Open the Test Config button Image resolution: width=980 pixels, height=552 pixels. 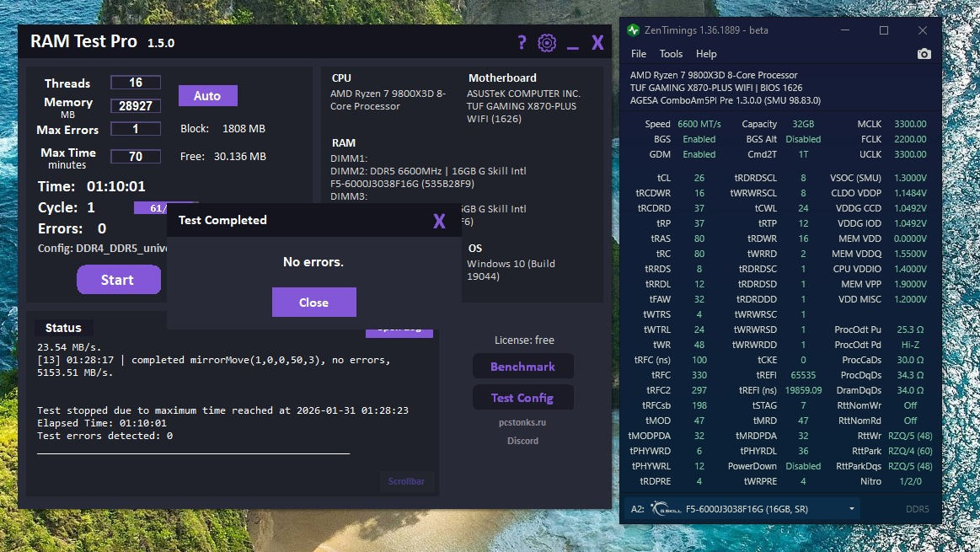point(523,398)
